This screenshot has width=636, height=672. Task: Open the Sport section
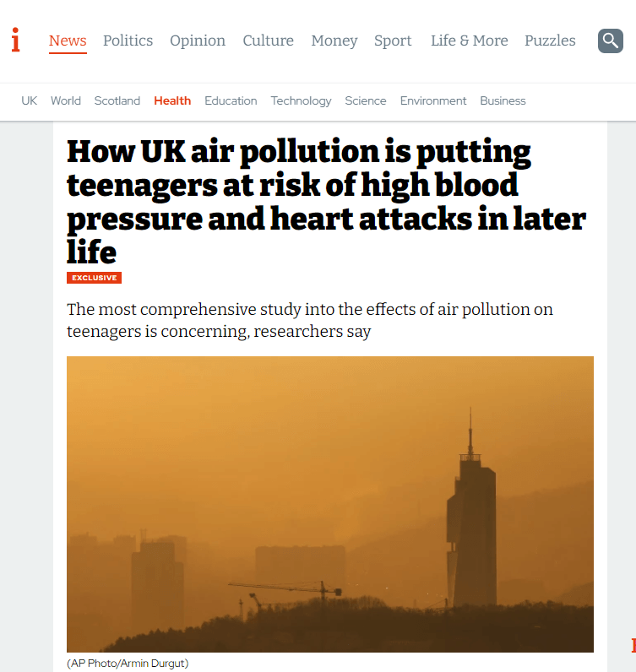(x=393, y=41)
